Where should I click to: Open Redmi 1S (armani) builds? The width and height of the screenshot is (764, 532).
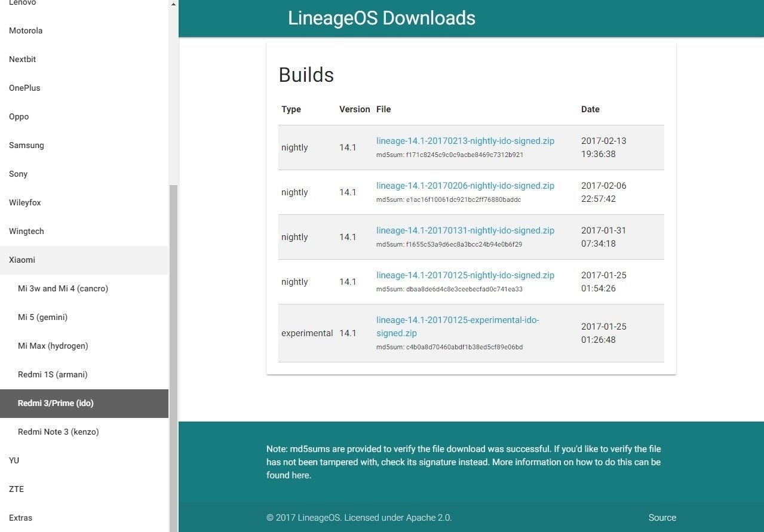click(53, 374)
